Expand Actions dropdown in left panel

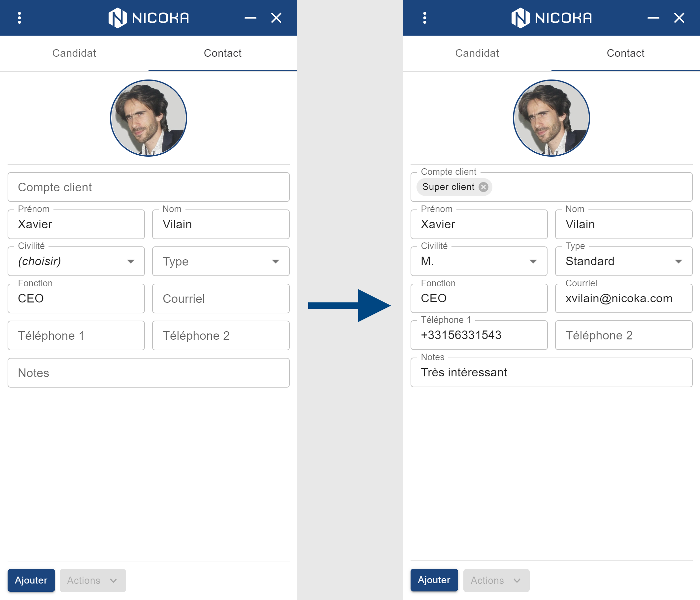click(x=93, y=581)
